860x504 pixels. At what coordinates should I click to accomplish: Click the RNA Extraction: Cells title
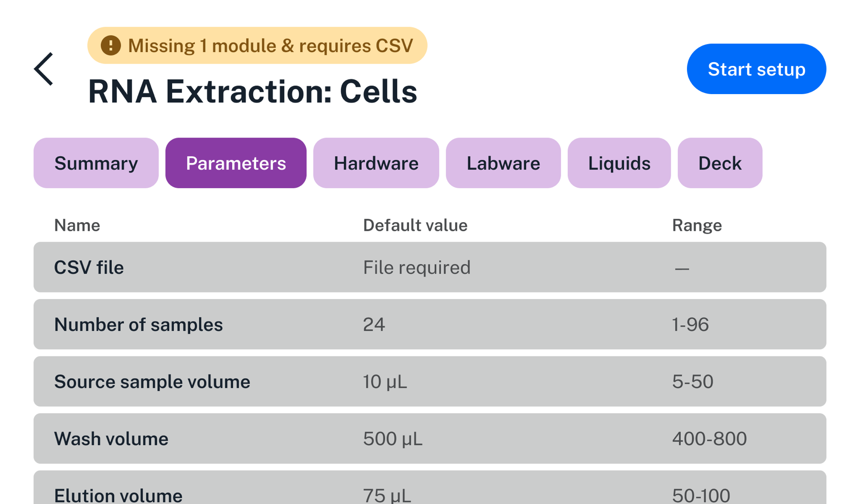click(x=253, y=91)
